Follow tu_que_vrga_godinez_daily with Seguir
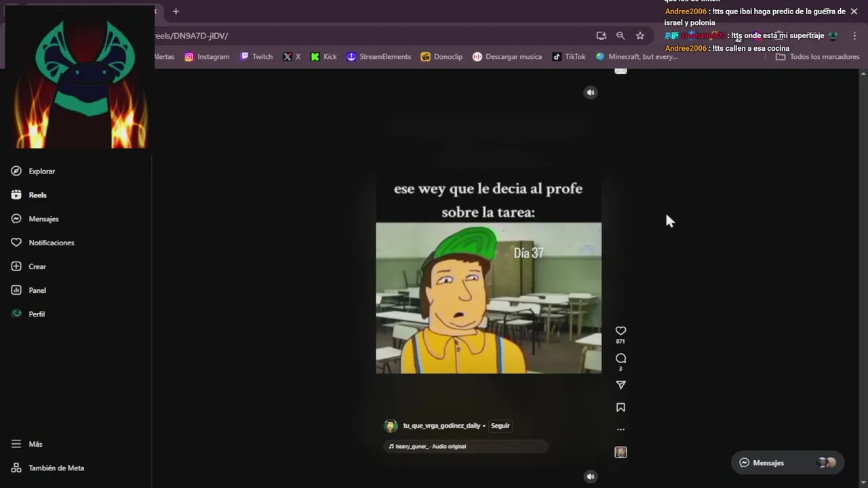The image size is (868, 488). [500, 426]
